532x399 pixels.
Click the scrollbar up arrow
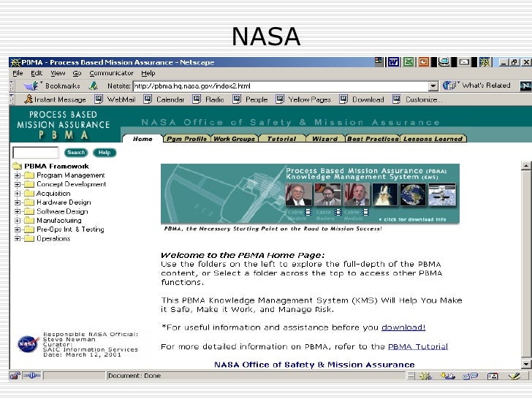(x=526, y=166)
